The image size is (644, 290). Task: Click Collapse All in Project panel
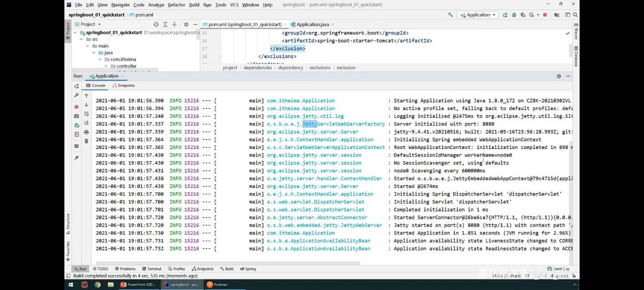pos(175,24)
